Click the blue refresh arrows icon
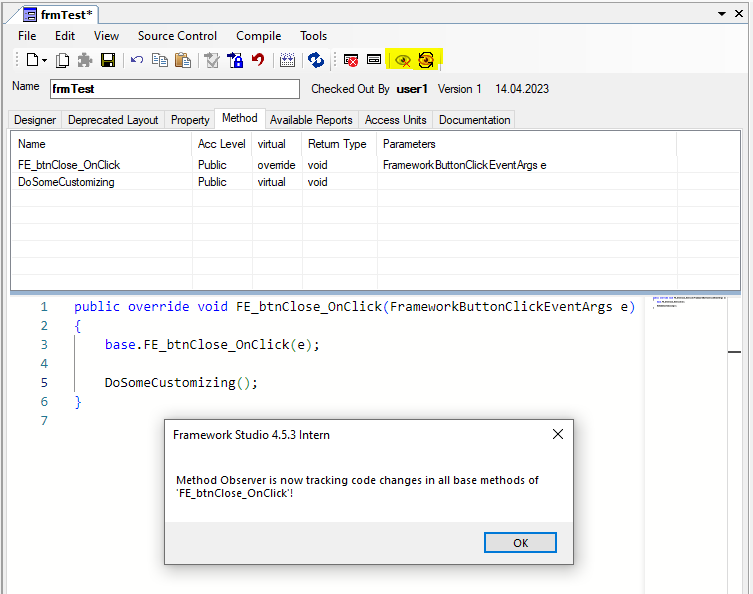 click(x=316, y=60)
